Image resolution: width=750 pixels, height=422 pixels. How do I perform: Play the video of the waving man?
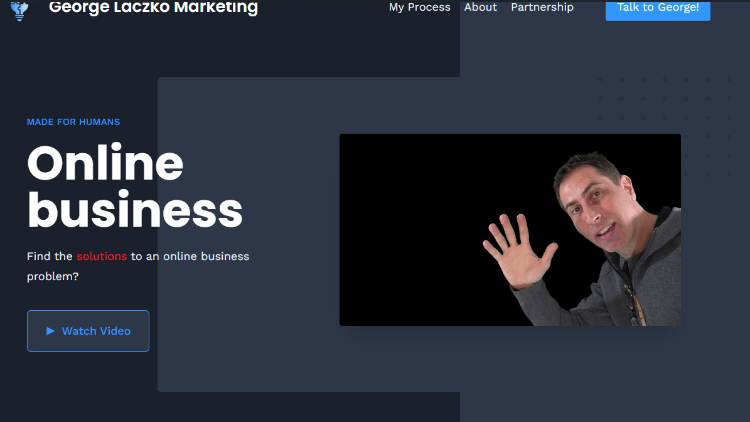510,230
